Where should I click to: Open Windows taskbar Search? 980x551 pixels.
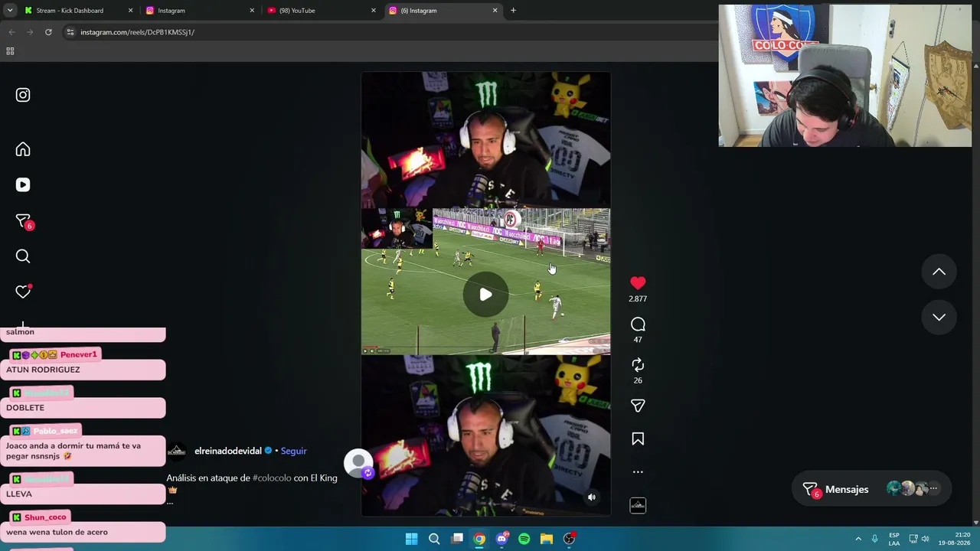[434, 539]
